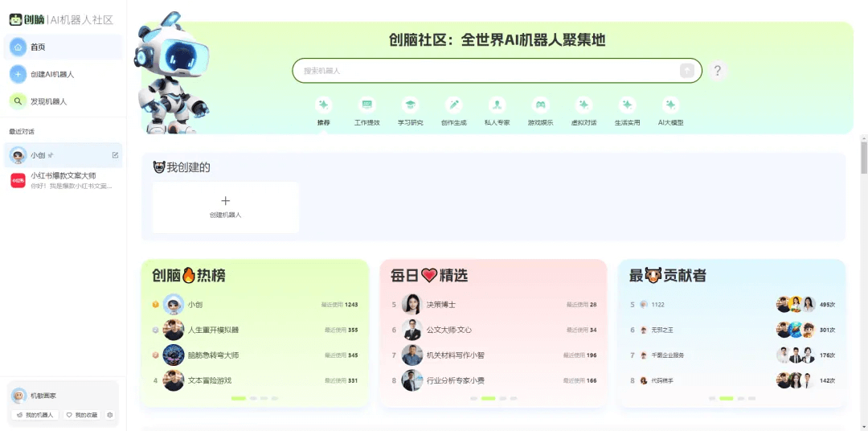
Task: Open 发现机器人 search item in sidebar
Action: tap(63, 101)
